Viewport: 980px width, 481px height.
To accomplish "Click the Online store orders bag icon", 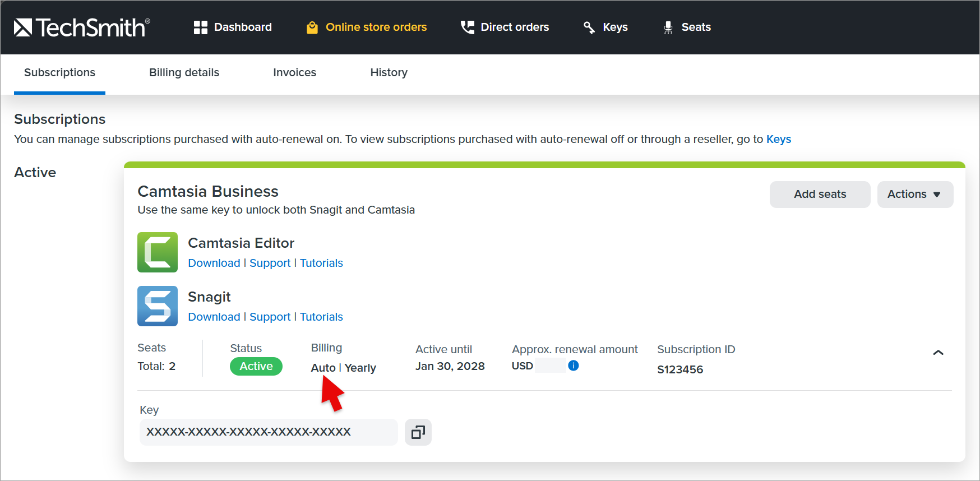I will [312, 27].
